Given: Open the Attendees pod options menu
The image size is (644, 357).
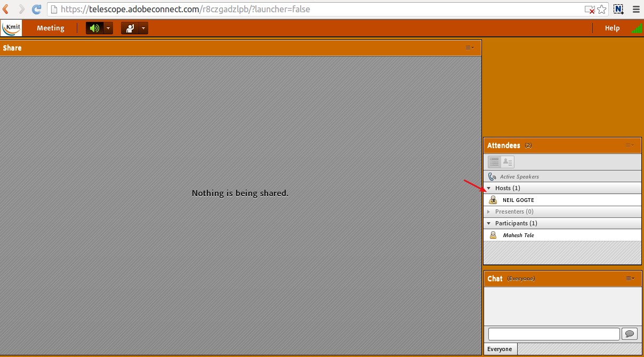Looking at the screenshot, I should point(630,145).
